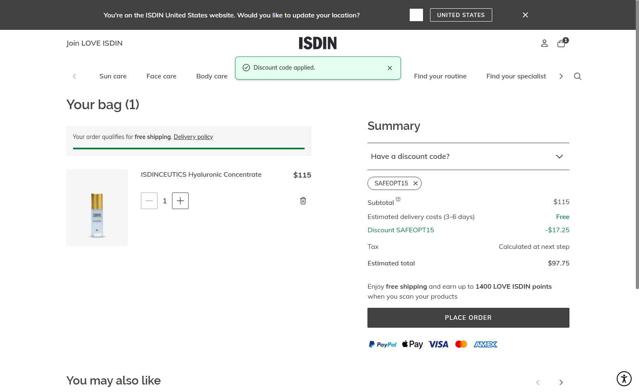Close the location banner with X

pos(525,15)
